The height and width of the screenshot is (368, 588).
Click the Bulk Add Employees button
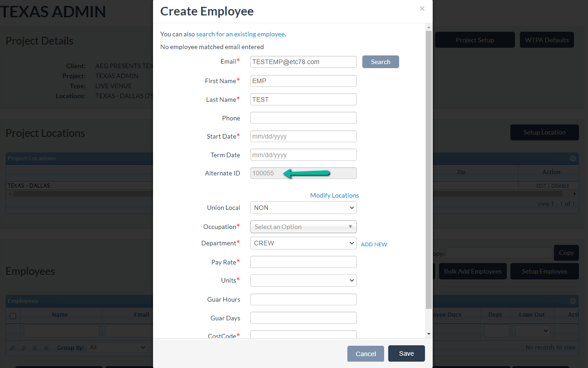[x=473, y=271]
